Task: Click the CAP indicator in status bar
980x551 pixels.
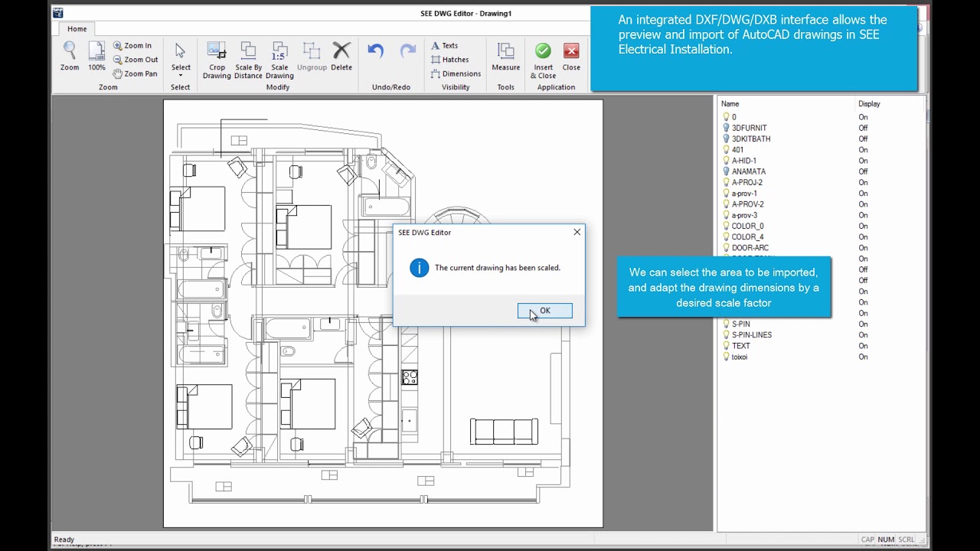Action: [867, 540]
